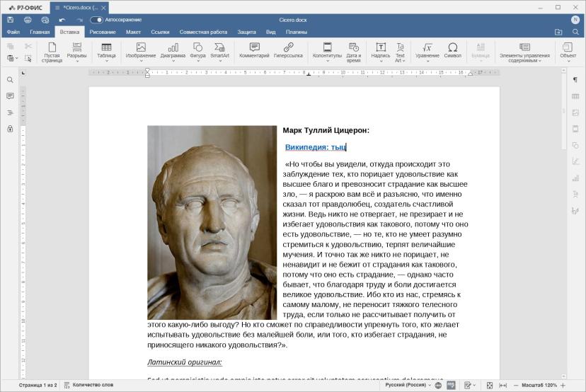Viewport: 586px width, 392px height.
Task: Open the track changes dropdown
Action: click(x=470, y=385)
